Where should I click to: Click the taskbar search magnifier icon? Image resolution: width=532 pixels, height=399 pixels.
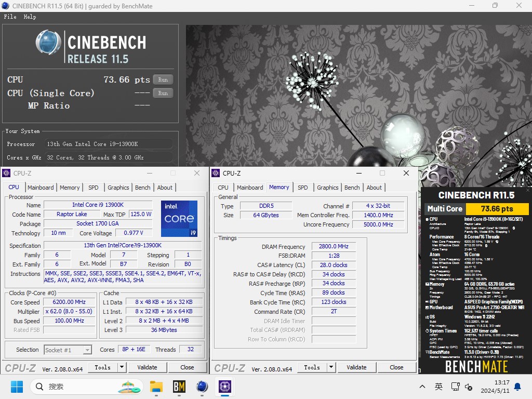pos(39,387)
